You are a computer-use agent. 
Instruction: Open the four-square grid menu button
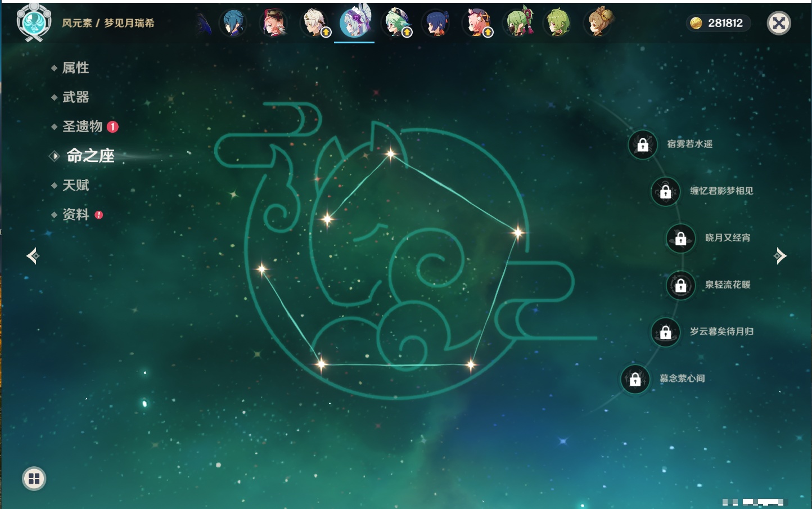[34, 479]
